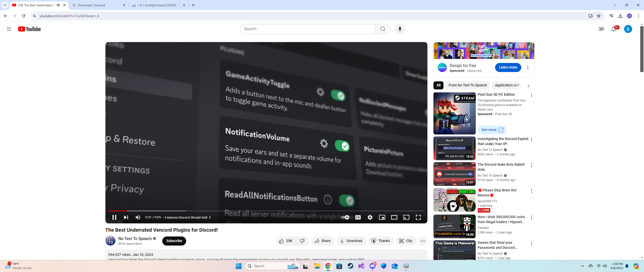
Task: Mute the video player volume
Action: (138, 217)
